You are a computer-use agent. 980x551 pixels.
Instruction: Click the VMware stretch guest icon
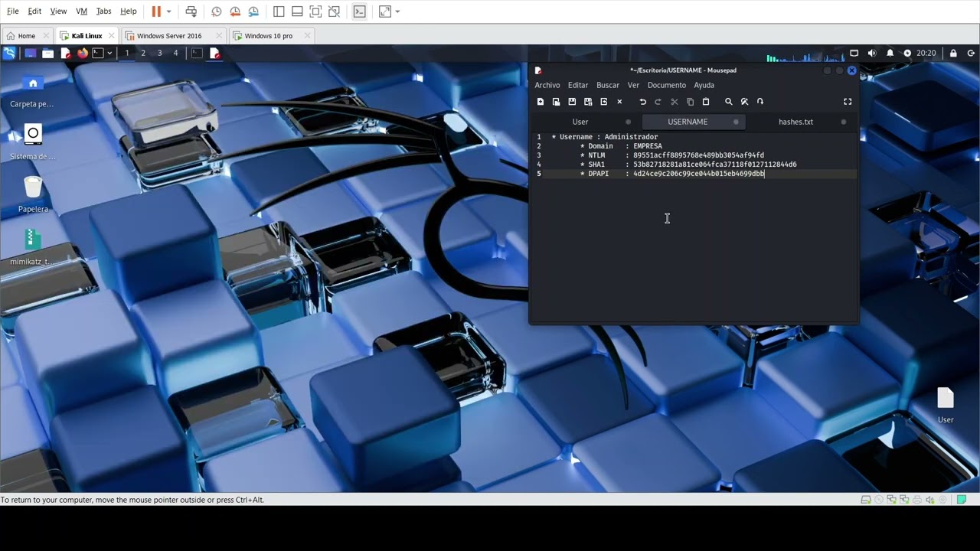tap(385, 11)
